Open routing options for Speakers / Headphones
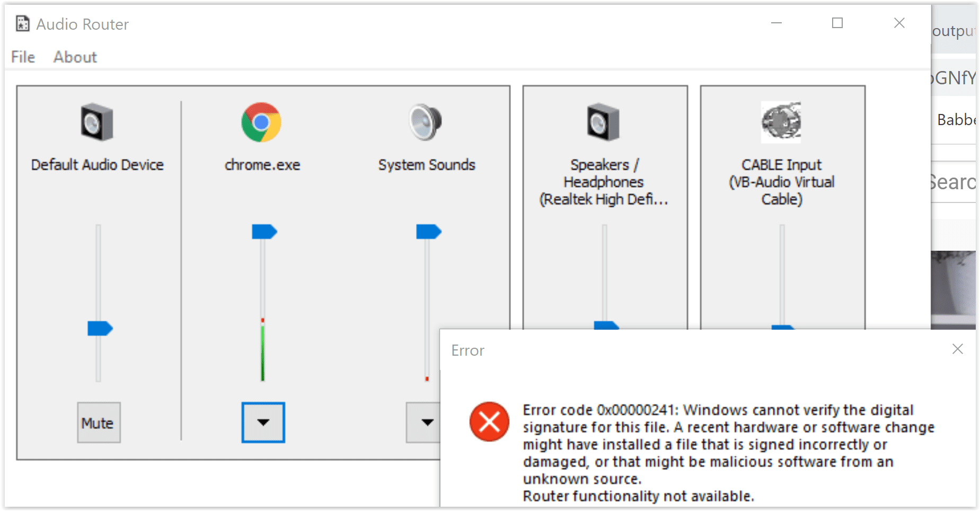 pos(604,423)
